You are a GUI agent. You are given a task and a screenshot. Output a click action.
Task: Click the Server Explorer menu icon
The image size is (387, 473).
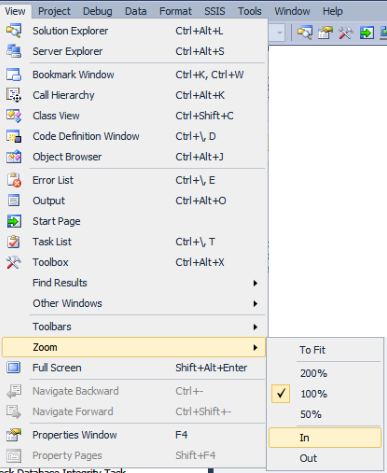[x=14, y=51]
